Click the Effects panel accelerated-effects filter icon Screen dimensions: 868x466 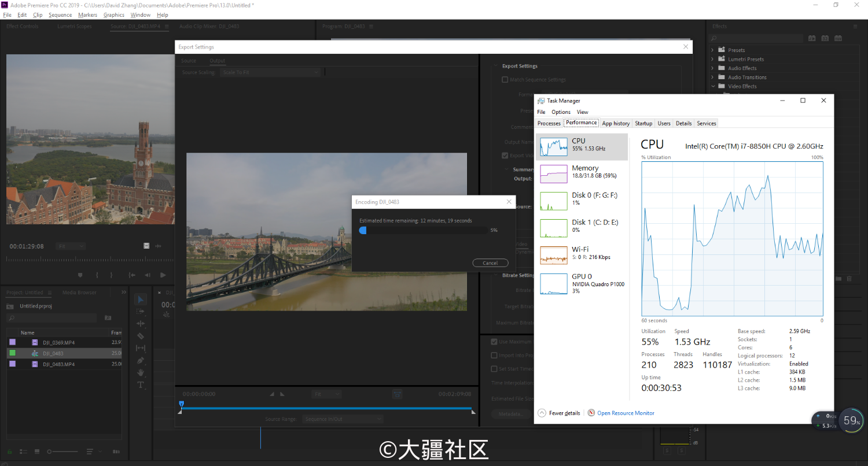point(812,38)
